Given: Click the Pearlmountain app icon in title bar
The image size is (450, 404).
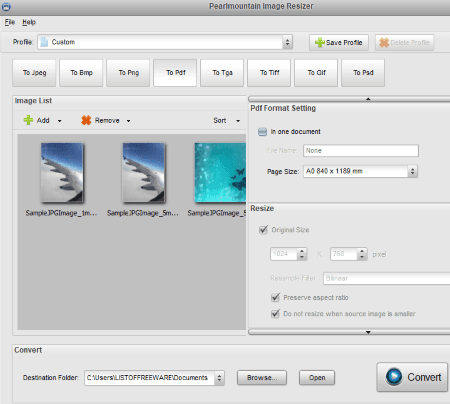Looking at the screenshot, I should [x=6, y=6].
